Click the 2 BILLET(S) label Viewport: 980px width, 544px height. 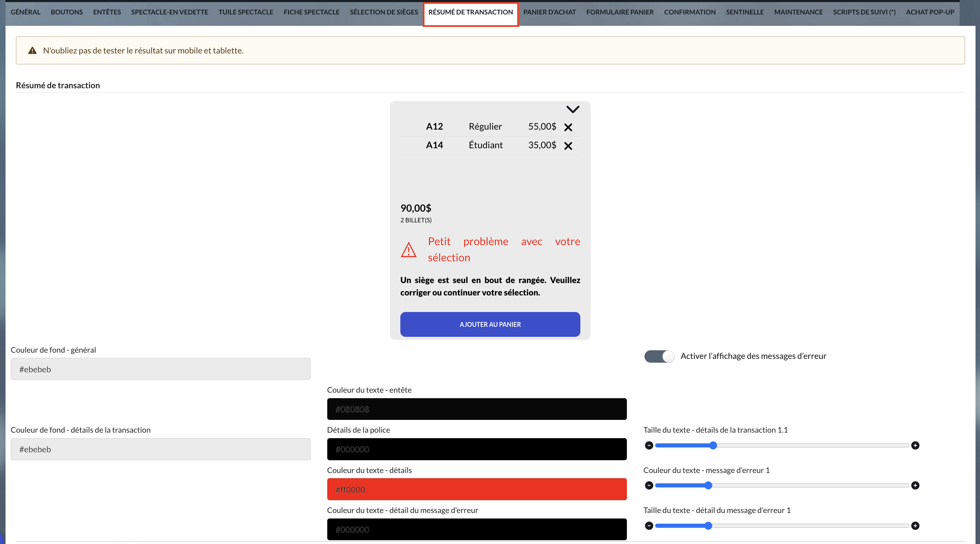(x=416, y=220)
